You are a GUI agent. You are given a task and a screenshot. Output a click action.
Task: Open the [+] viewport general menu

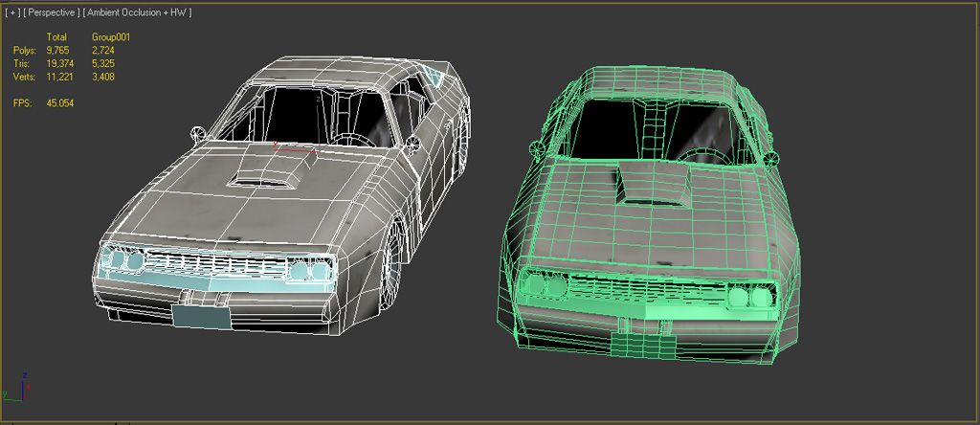12,12
